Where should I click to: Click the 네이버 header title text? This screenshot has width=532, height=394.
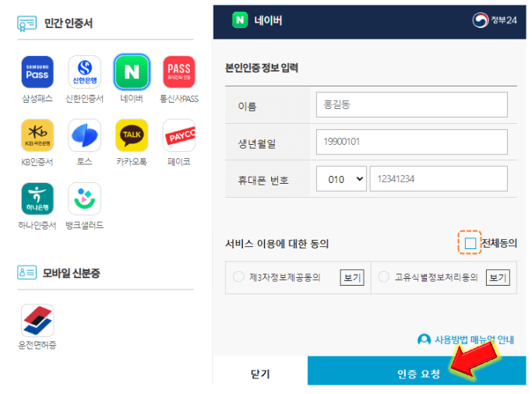click(x=269, y=20)
